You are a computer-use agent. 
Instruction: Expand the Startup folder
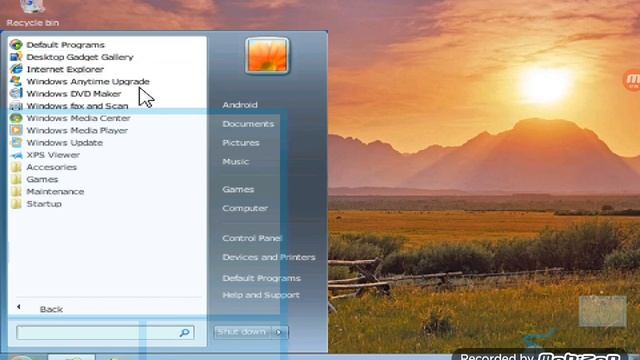[x=44, y=204]
